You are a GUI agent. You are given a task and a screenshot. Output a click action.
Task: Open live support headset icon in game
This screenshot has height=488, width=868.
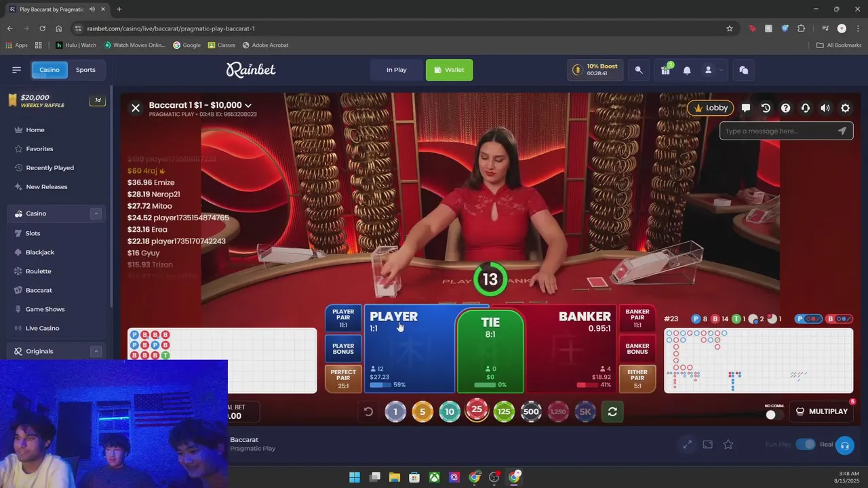coord(805,108)
